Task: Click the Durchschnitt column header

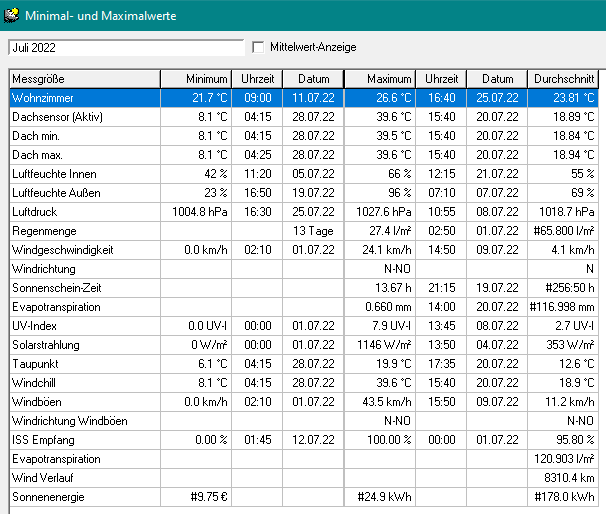Action: tap(565, 79)
